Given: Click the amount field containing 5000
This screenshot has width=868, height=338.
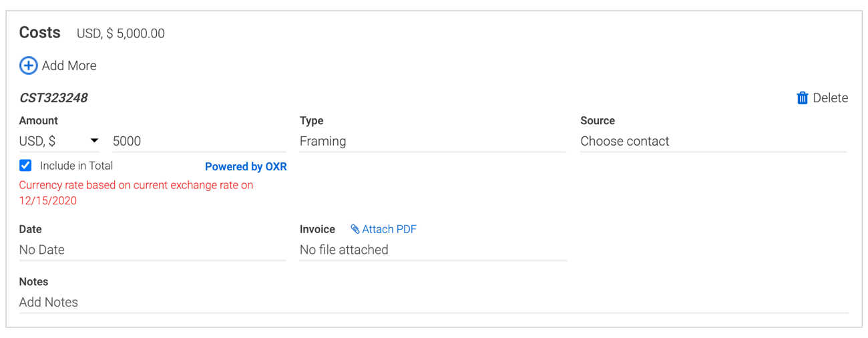Looking at the screenshot, I should (x=199, y=141).
